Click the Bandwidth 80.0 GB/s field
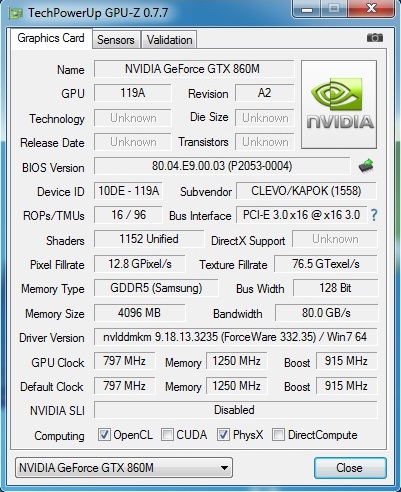Image resolution: width=401 pixels, height=492 pixels. pyautogui.click(x=326, y=313)
